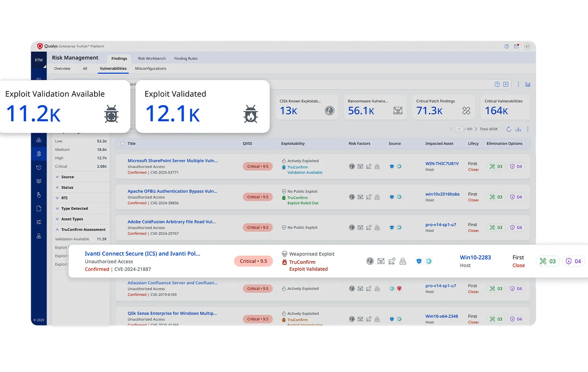Select the Misconfigurations sub-tab
This screenshot has height=372, width=588.
pos(150,69)
